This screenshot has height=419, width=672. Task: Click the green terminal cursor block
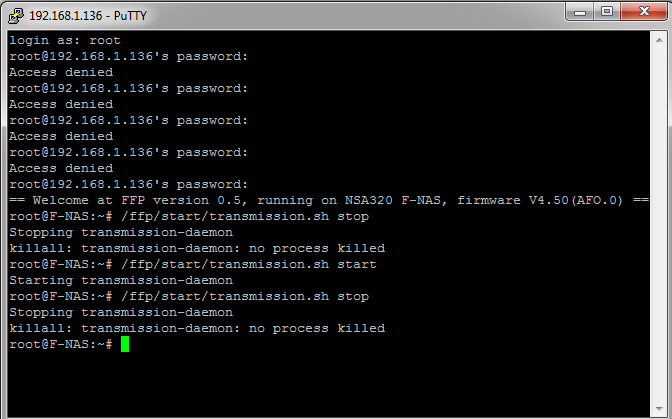tap(125, 344)
